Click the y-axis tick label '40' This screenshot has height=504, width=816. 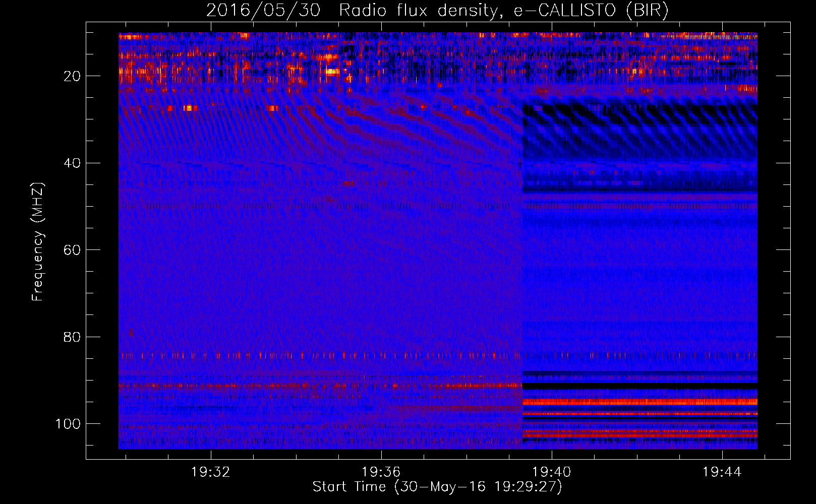[72, 163]
